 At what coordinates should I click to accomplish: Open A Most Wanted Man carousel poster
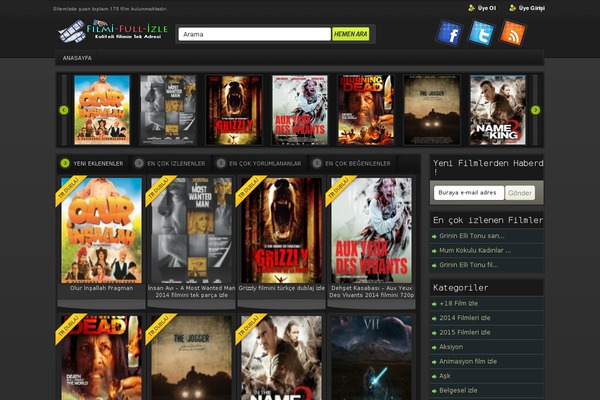pyautogui.click(x=168, y=110)
